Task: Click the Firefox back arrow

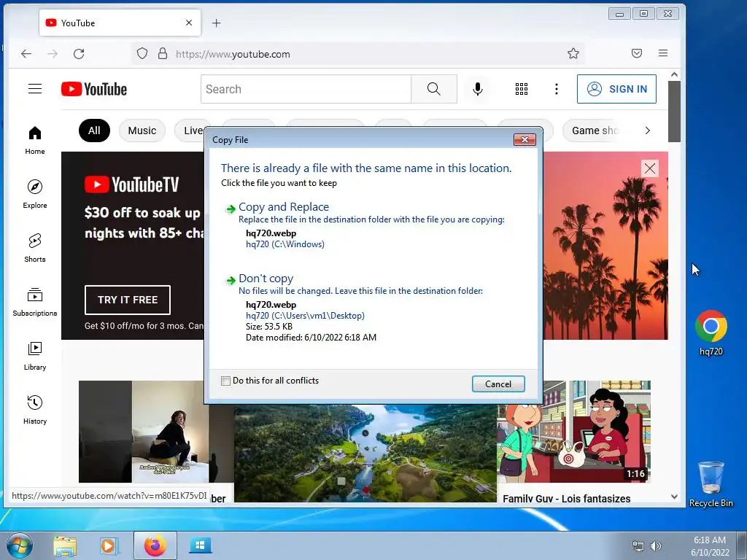Action: (26, 54)
